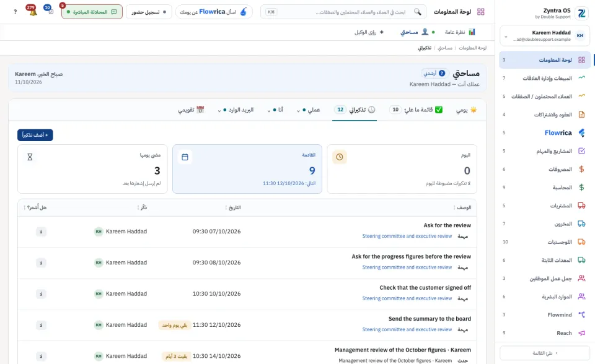Image resolution: width=595 pixels, height=364 pixels.
Task: Open المشتريات in the sidebar
Action: tap(545, 206)
